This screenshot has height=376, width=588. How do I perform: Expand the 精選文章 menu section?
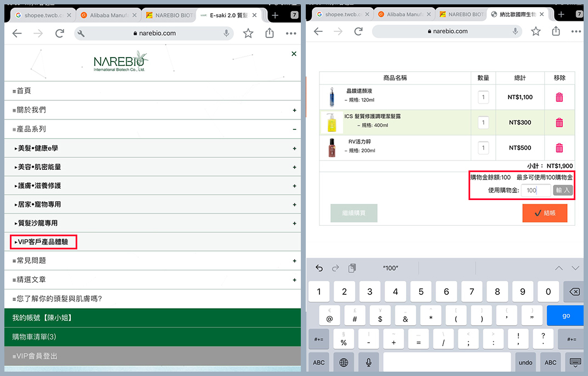coord(294,280)
